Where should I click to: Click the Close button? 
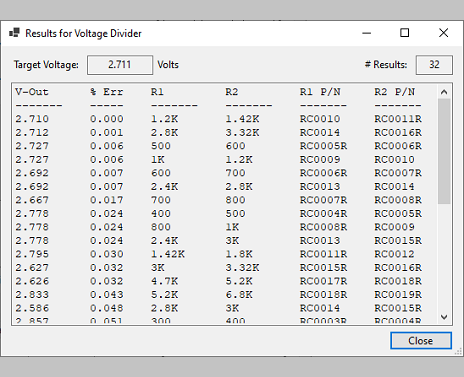tap(421, 340)
